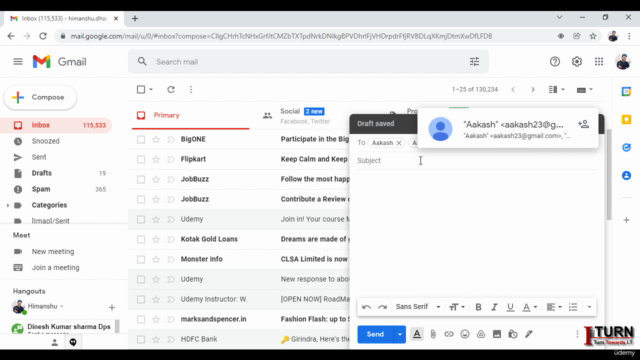This screenshot has width=640, height=360.
Task: Open the Google apps grid icon
Action: [x=599, y=62]
